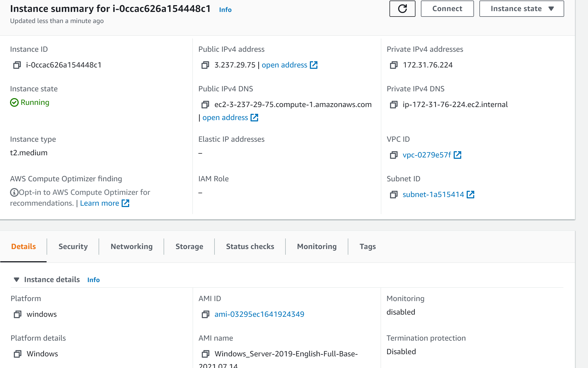This screenshot has width=588, height=368.
Task: Click the ip-172-31-76-224.ec2.internal text
Action: (455, 105)
